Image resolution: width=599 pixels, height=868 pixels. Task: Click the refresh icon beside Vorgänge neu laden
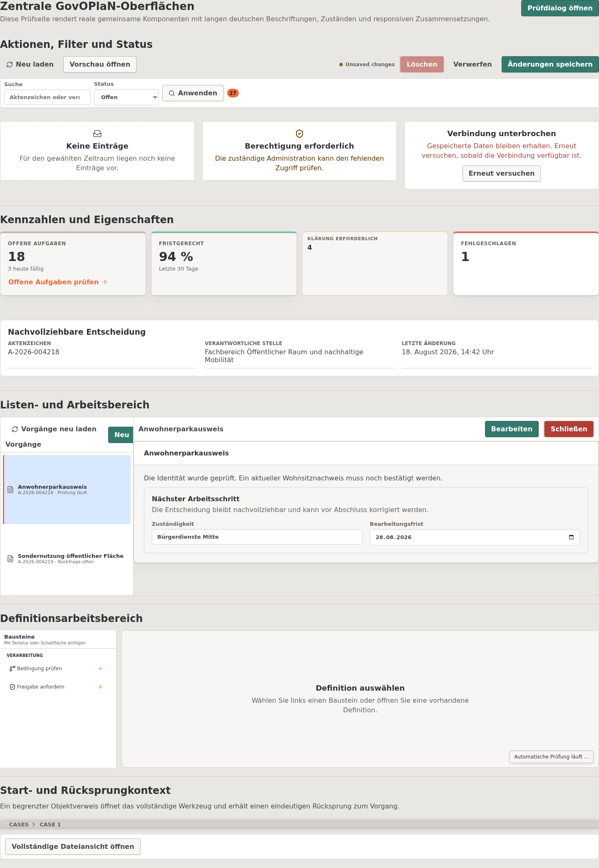(x=15, y=429)
